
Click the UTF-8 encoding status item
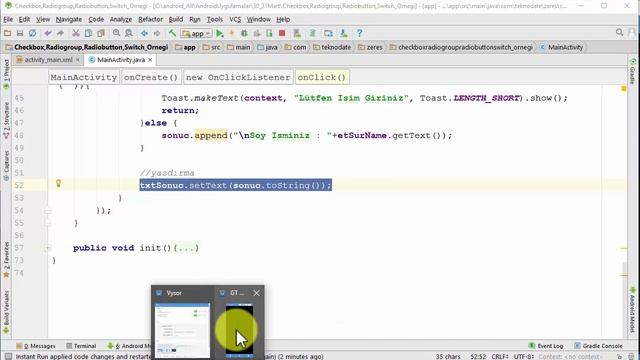coord(524,356)
